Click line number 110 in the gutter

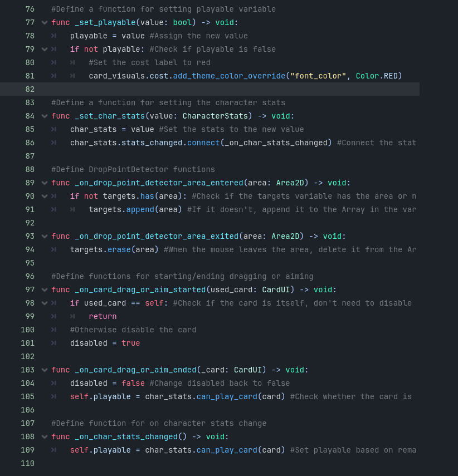[27, 463]
